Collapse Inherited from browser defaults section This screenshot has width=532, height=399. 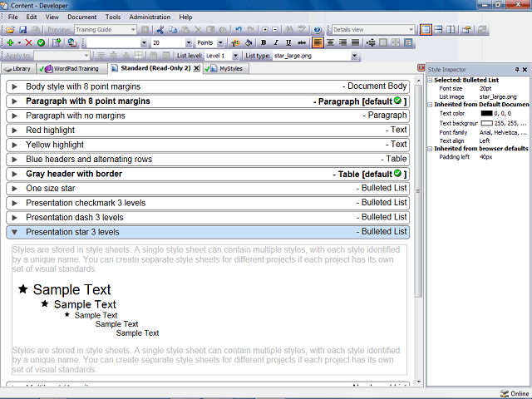pyautogui.click(x=430, y=149)
